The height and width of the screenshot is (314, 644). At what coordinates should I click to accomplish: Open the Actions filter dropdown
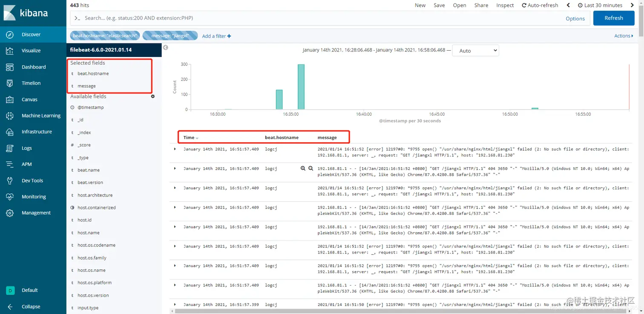[624, 36]
